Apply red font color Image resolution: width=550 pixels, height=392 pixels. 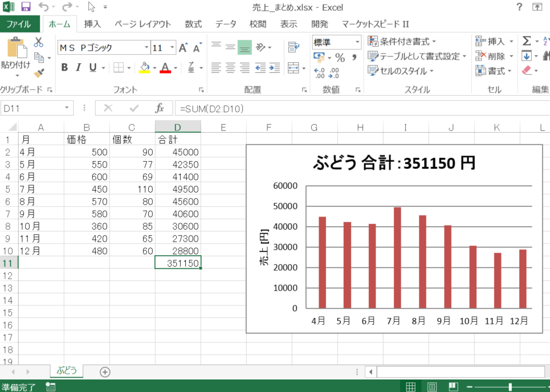point(165,67)
